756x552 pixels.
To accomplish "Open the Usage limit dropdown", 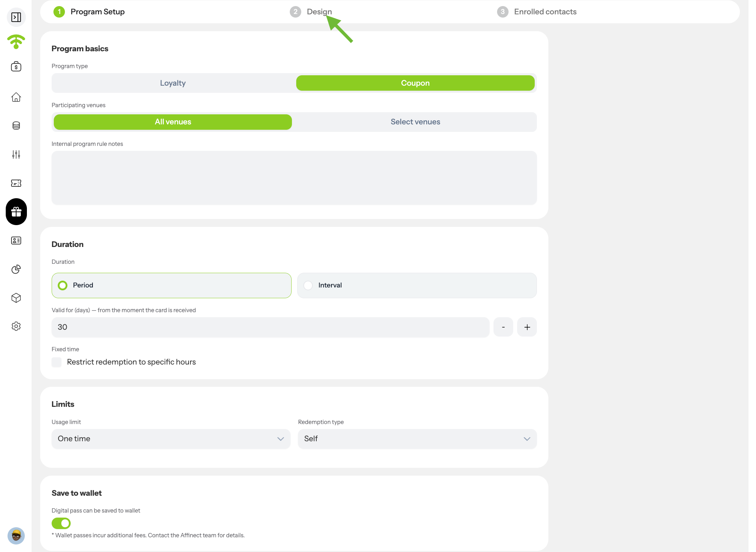I will click(171, 439).
